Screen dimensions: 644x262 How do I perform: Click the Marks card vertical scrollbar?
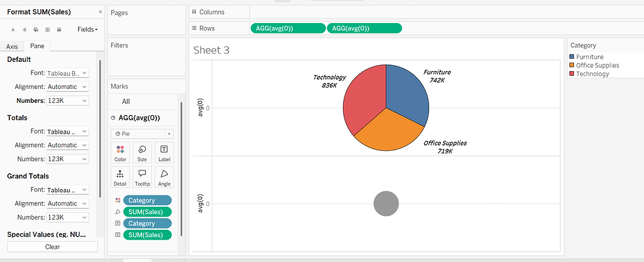(x=181, y=169)
